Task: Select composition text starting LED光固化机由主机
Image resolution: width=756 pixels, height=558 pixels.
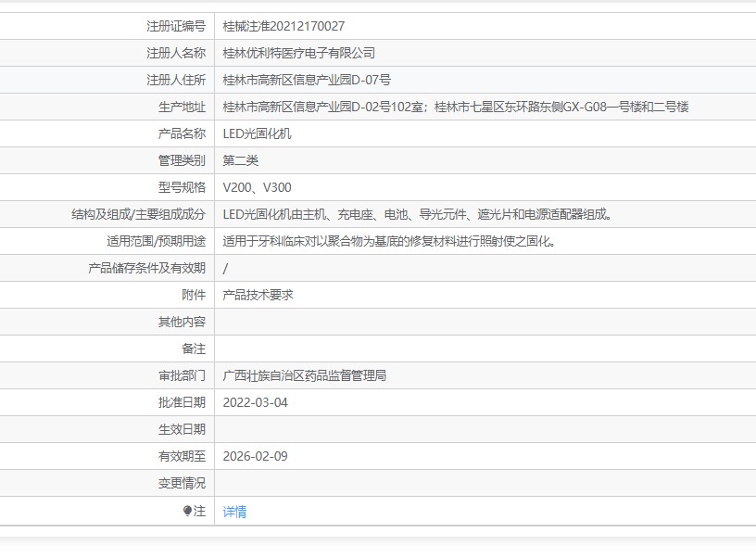Action: coord(418,214)
